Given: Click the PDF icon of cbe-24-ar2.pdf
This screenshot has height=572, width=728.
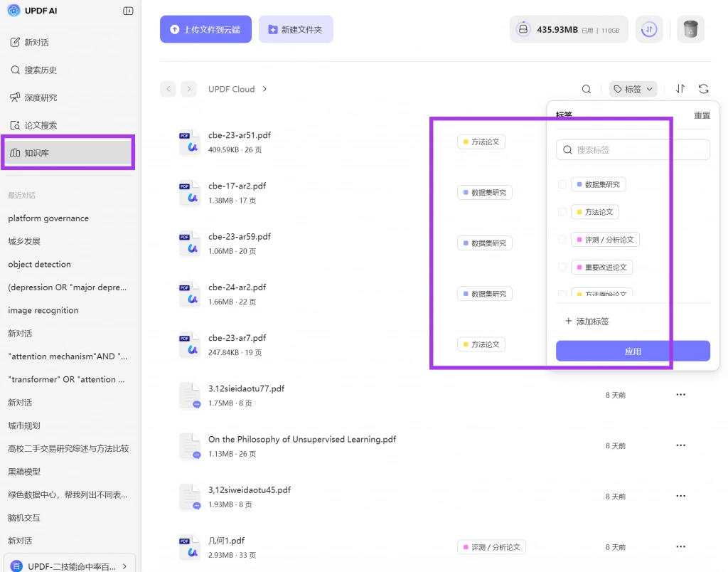Looking at the screenshot, I should tap(189, 294).
